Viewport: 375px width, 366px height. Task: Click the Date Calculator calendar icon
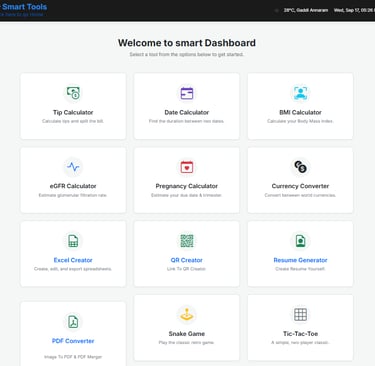pyautogui.click(x=187, y=93)
